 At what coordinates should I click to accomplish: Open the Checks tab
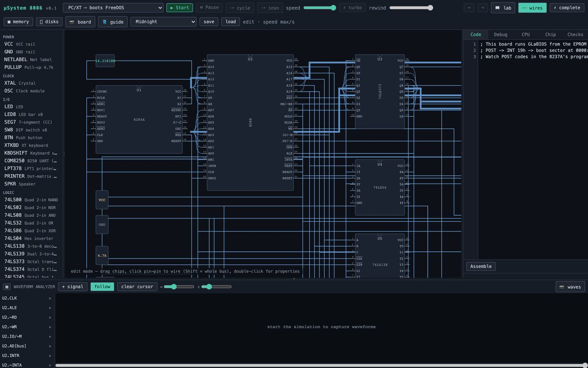575,34
